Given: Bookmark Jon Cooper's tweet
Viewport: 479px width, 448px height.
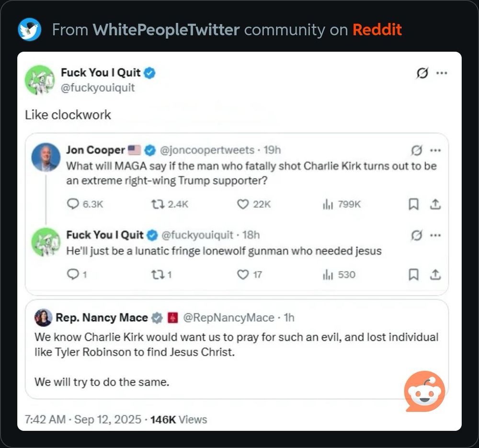Looking at the screenshot, I should (x=413, y=204).
